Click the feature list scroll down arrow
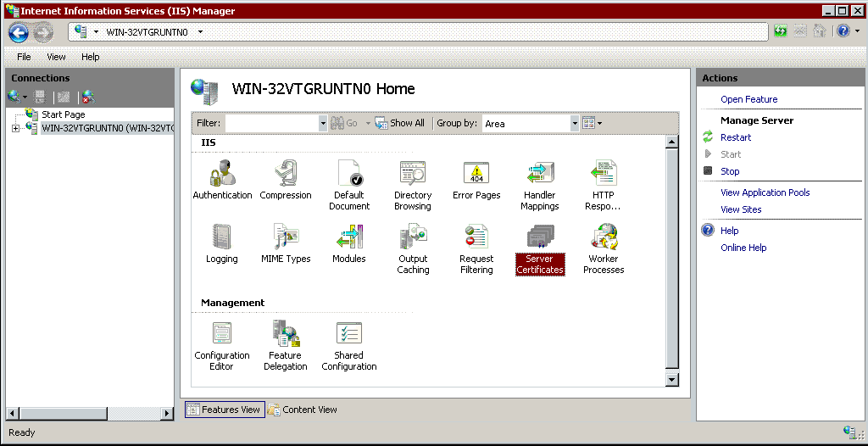 click(672, 380)
